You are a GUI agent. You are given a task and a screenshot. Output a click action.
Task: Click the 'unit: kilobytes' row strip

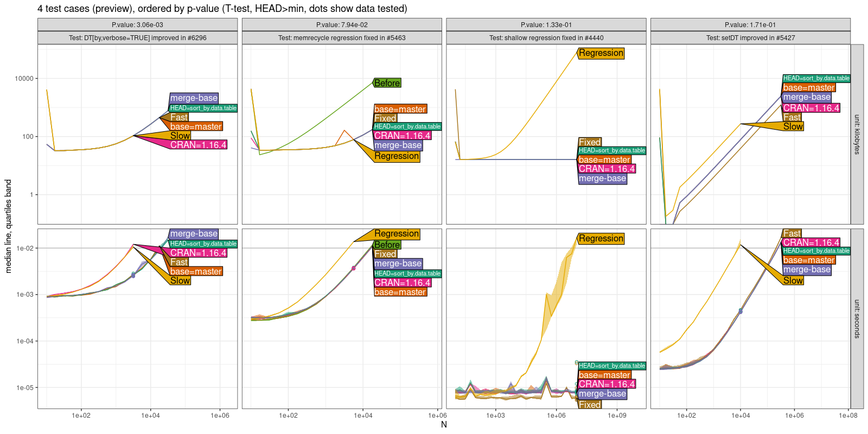point(857,135)
